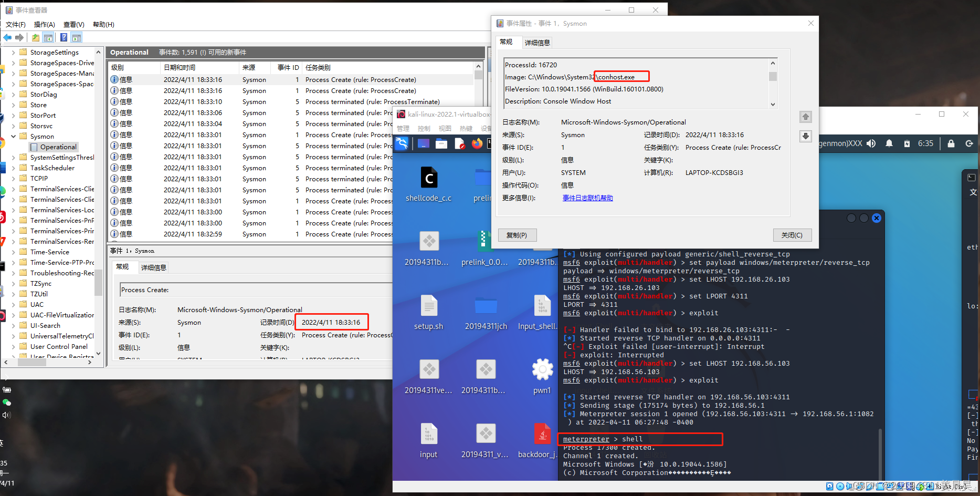Expand the TZSync tree node
Image resolution: width=980 pixels, height=496 pixels.
(13, 284)
